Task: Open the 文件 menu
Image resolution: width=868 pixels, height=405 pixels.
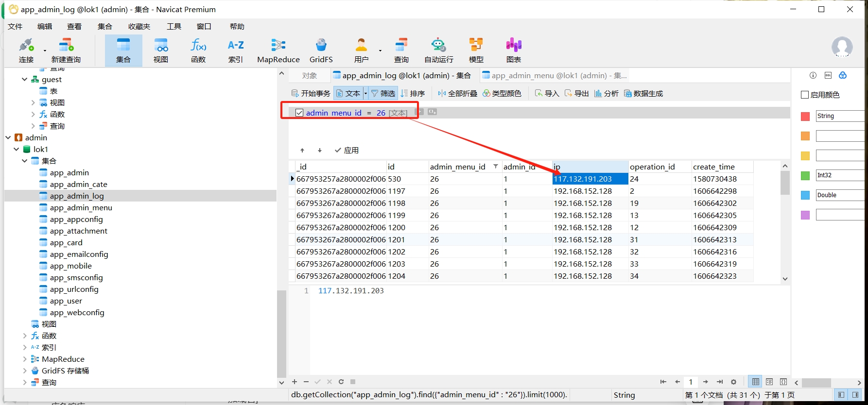Action: (15, 26)
